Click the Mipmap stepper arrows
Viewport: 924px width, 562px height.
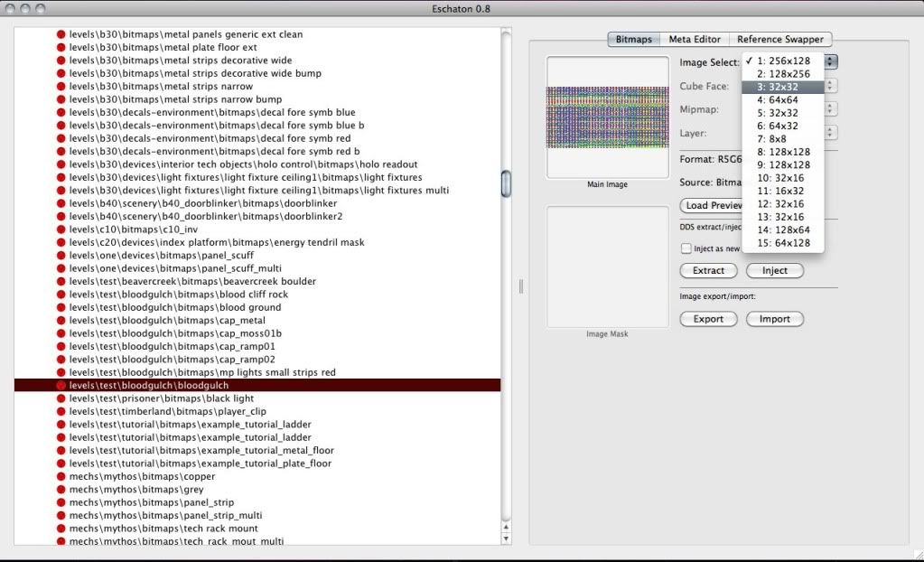click(830, 109)
